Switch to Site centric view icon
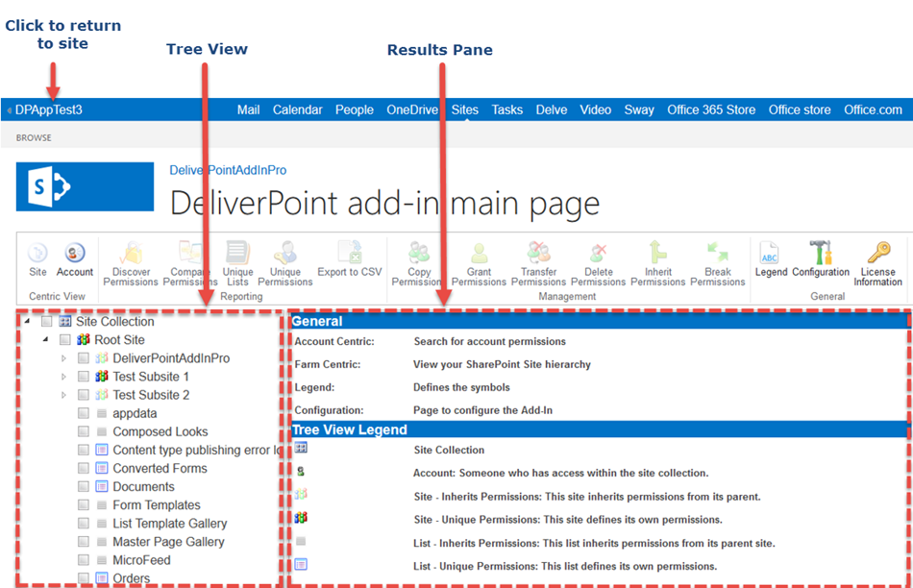 click(x=37, y=254)
